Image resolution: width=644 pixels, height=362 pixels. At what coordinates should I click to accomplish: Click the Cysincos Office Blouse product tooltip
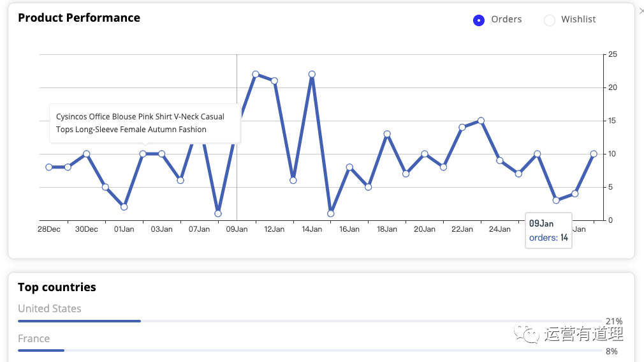tap(145, 123)
